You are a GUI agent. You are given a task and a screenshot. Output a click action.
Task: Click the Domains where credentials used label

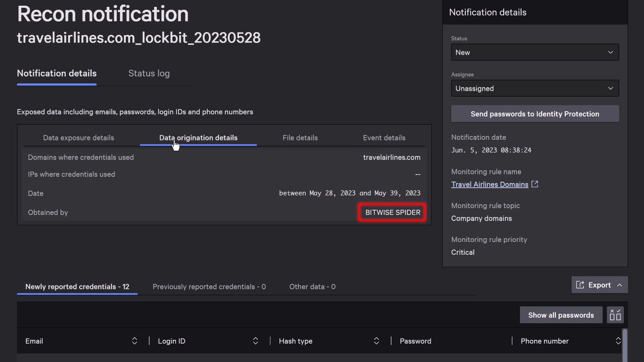pyautogui.click(x=80, y=157)
